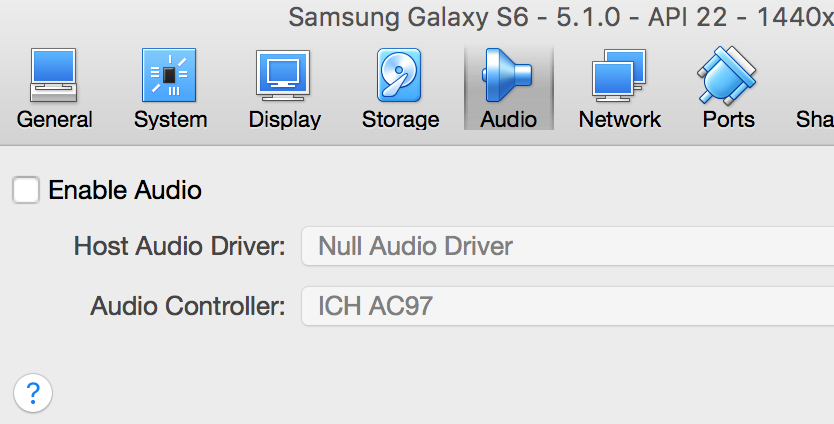Click the Samsung Galaxy S6 window title
Screen dimensions: 834x424
click(560, 18)
